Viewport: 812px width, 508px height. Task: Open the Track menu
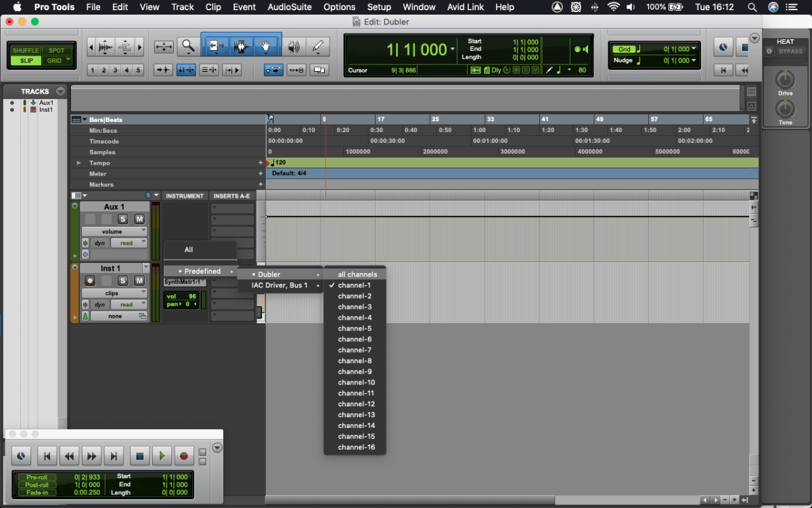tap(182, 7)
